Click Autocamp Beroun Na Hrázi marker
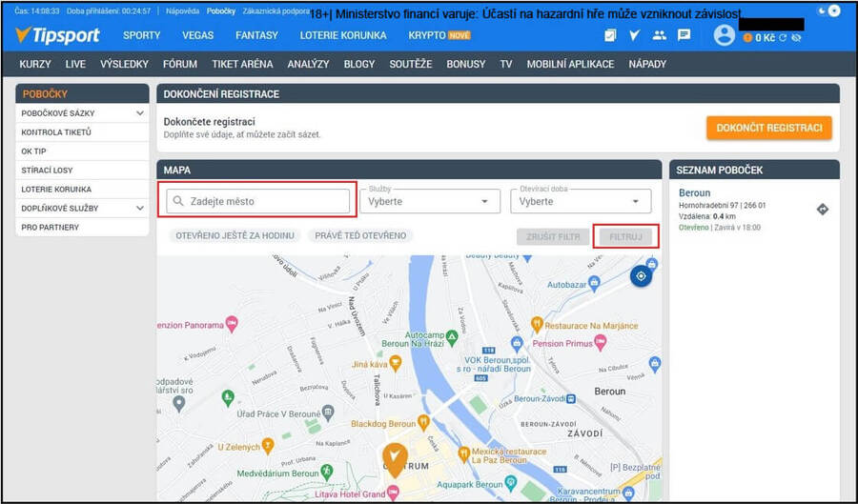Image resolution: width=858 pixels, height=504 pixels. (452, 338)
